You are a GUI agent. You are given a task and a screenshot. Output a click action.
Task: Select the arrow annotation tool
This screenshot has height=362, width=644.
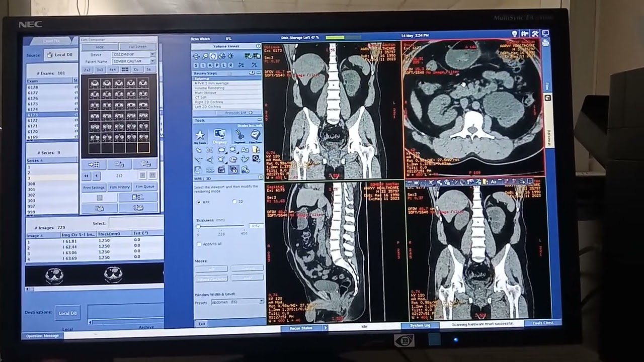[x=198, y=149]
